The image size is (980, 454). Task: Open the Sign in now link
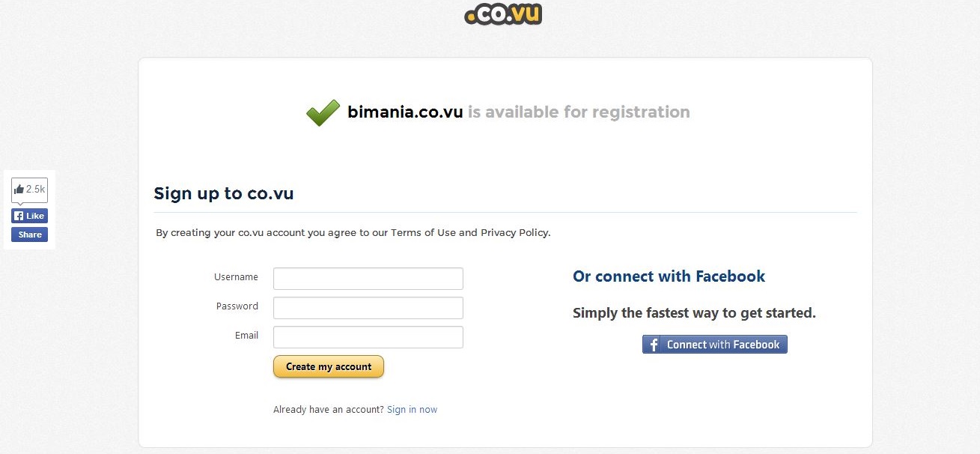[x=413, y=410]
